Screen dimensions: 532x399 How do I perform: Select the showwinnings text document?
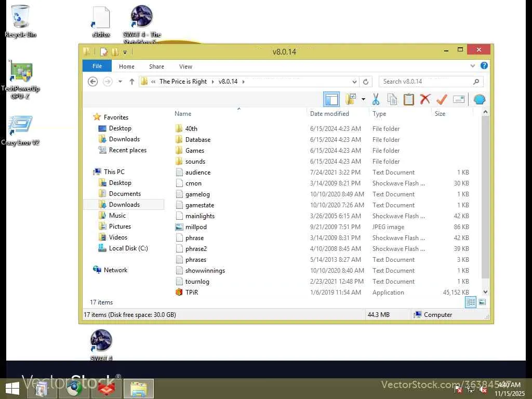click(205, 270)
